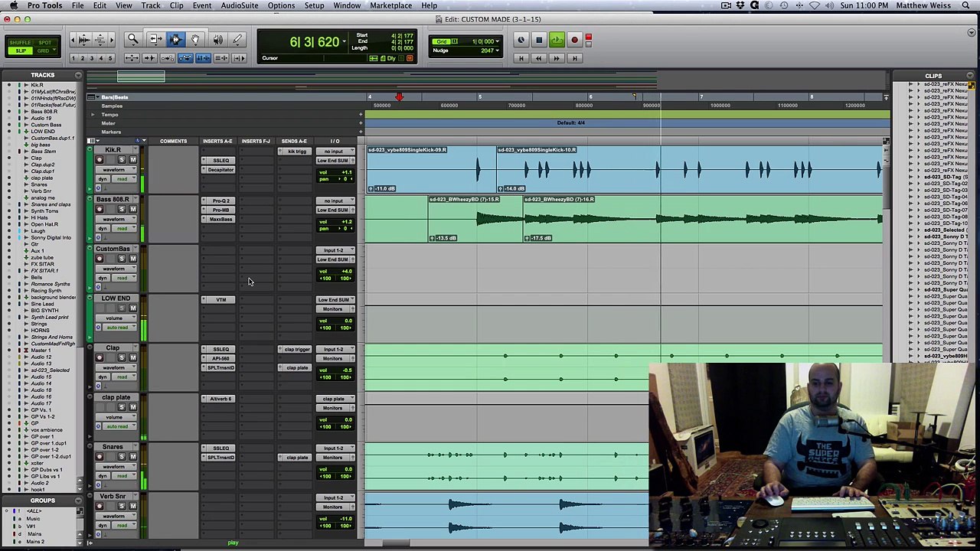Click the red playhead marker in ruler
The image size is (980, 551).
pyautogui.click(x=399, y=96)
